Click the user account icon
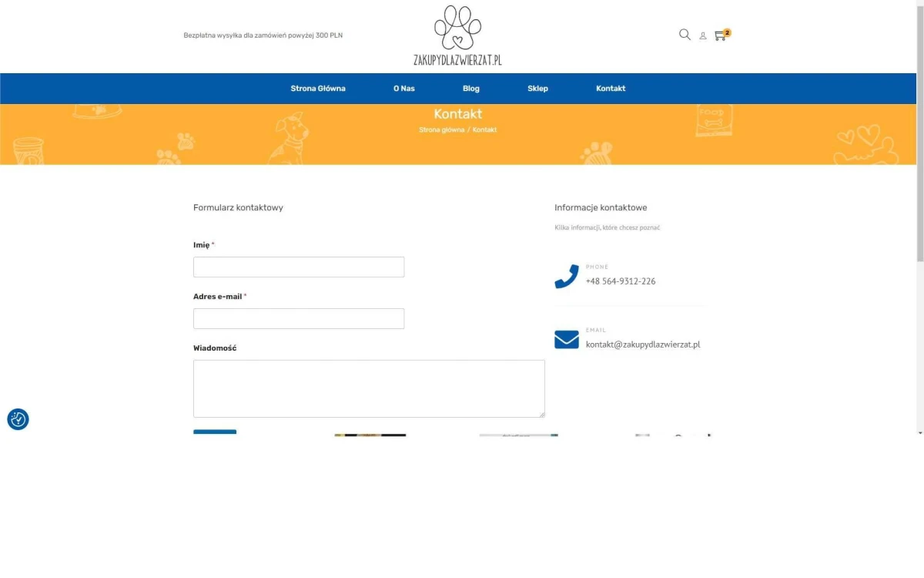The width and height of the screenshot is (924, 578). click(703, 36)
